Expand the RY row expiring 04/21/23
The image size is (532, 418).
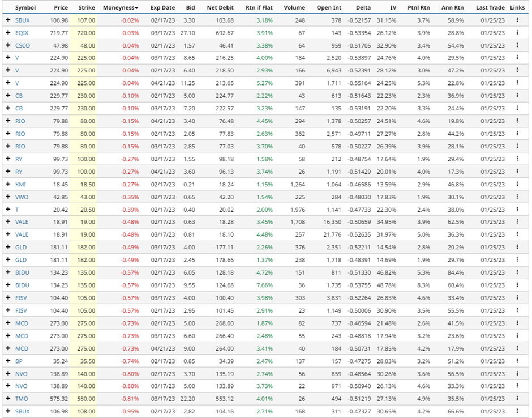click(8, 172)
